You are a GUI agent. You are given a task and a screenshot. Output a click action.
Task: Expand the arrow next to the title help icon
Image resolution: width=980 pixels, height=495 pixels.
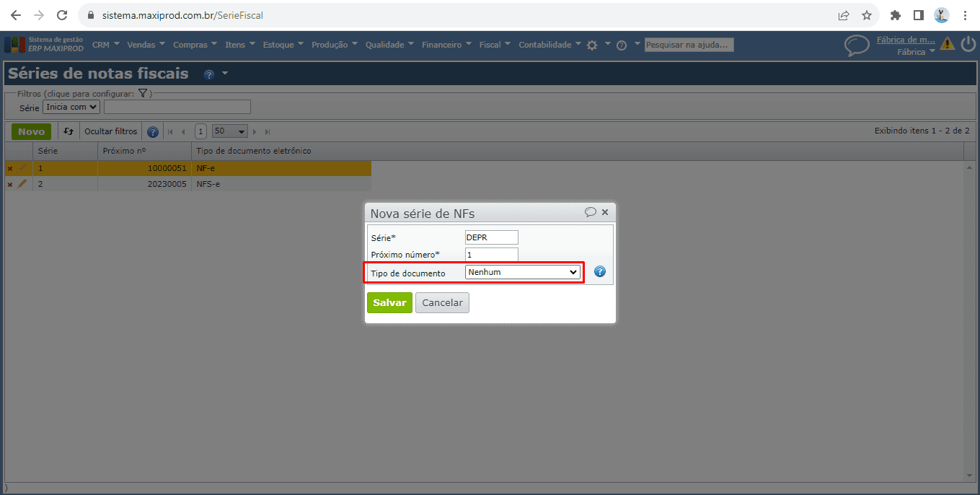point(225,74)
